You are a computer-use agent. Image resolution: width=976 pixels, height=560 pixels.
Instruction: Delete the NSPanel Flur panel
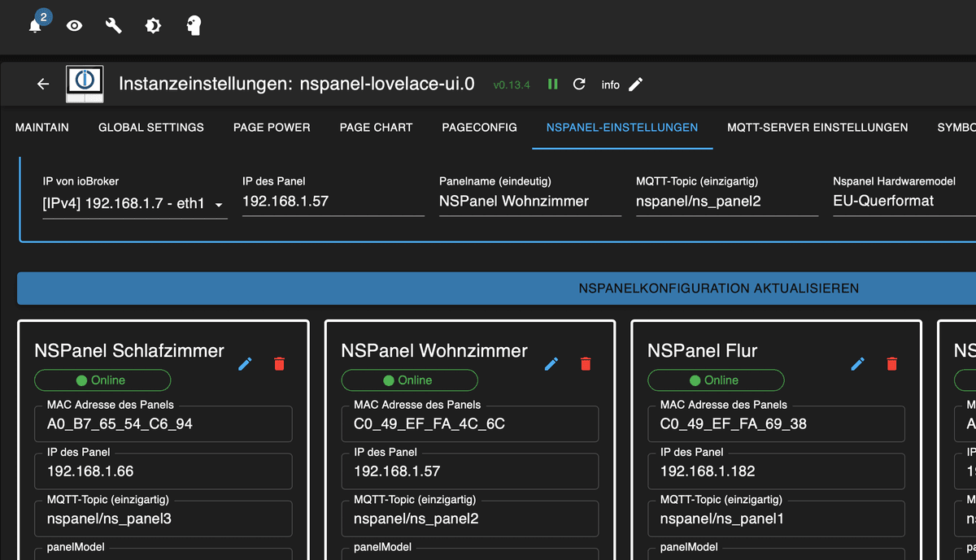pos(892,363)
